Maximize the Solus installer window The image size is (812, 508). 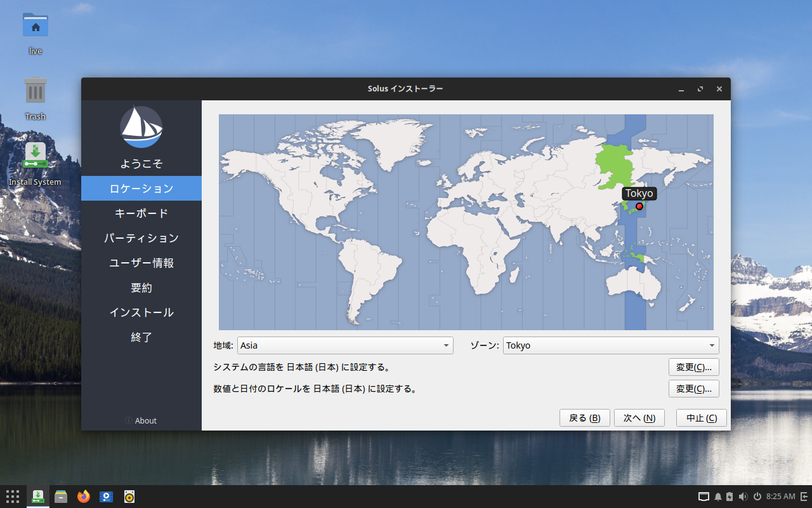point(700,89)
